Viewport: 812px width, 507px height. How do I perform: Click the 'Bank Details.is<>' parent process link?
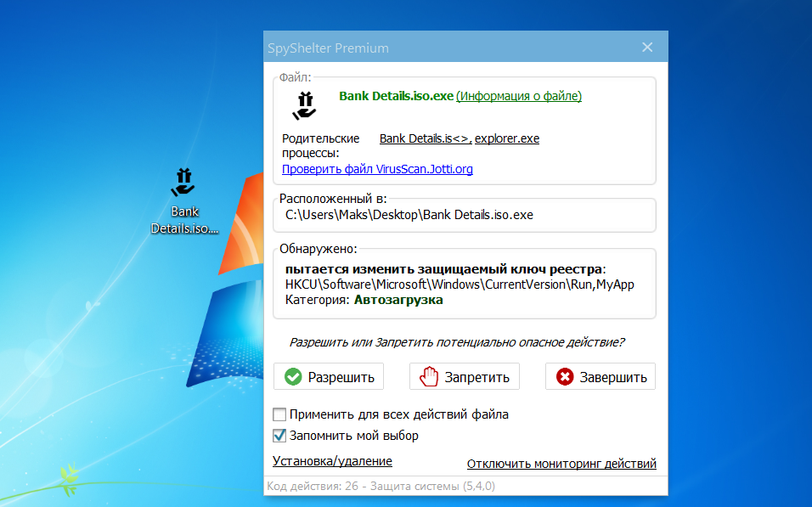pos(426,138)
